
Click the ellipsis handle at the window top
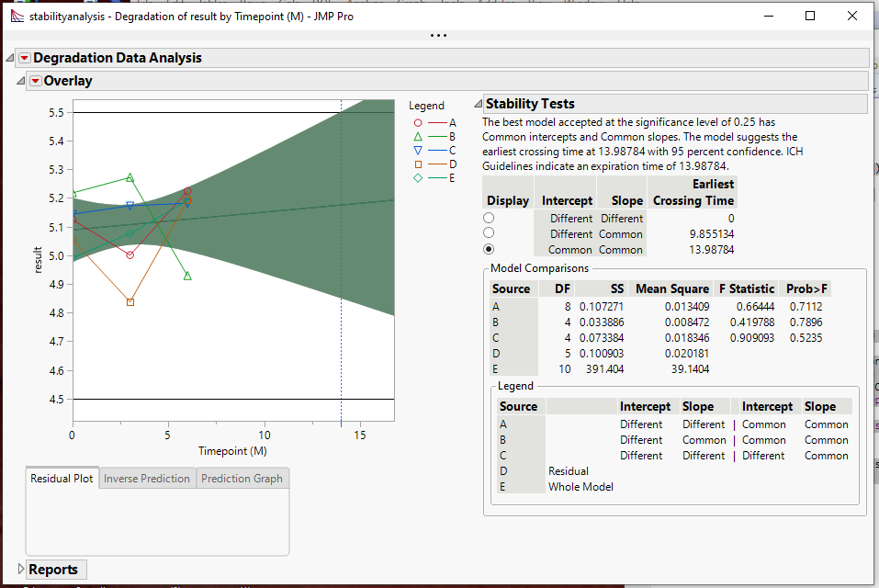click(x=438, y=35)
